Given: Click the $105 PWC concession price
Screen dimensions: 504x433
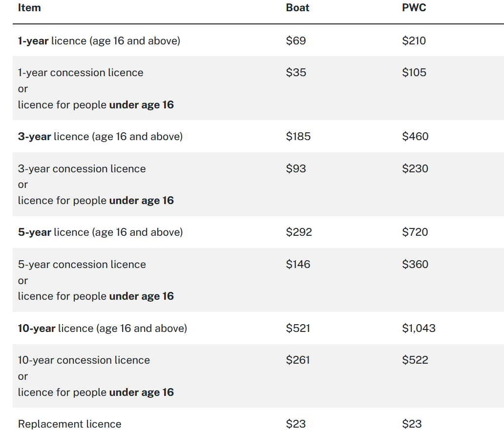Looking at the screenshot, I should (414, 73).
